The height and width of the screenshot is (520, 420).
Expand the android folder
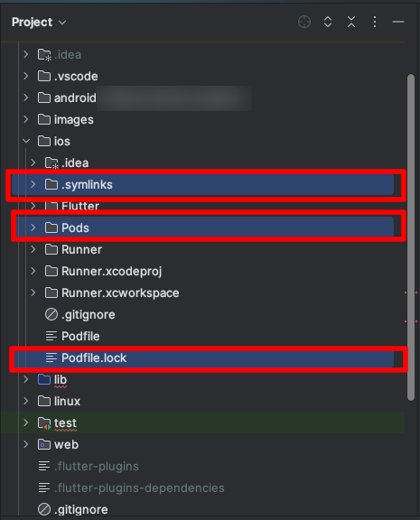coord(26,97)
